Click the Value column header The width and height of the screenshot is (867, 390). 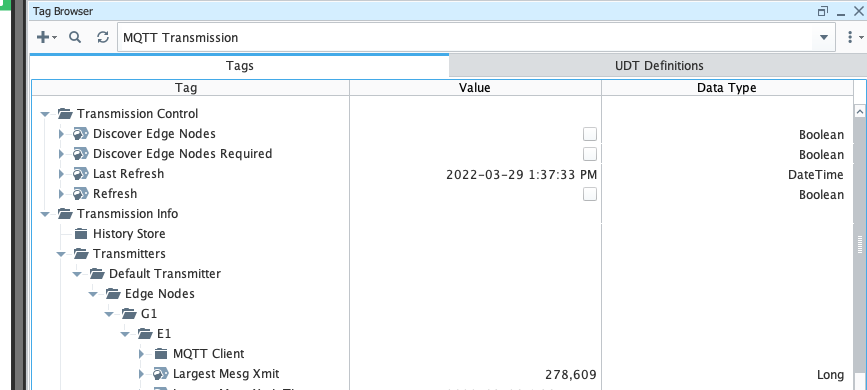click(475, 87)
